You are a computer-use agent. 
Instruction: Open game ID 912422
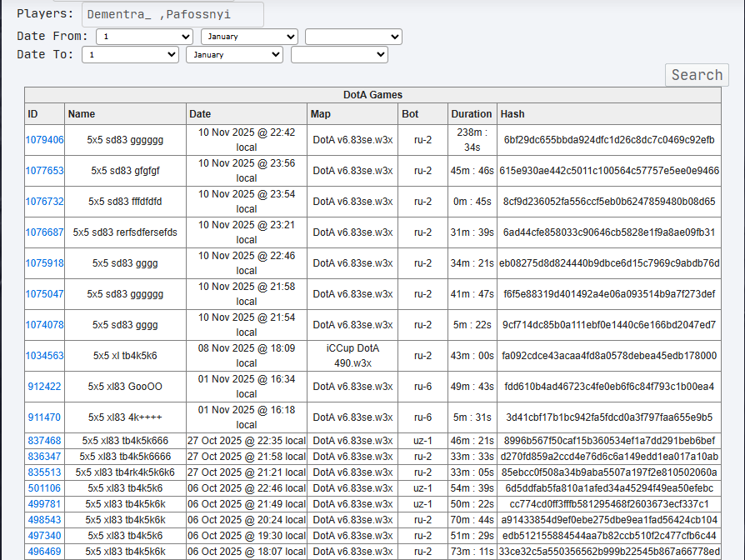click(x=45, y=387)
